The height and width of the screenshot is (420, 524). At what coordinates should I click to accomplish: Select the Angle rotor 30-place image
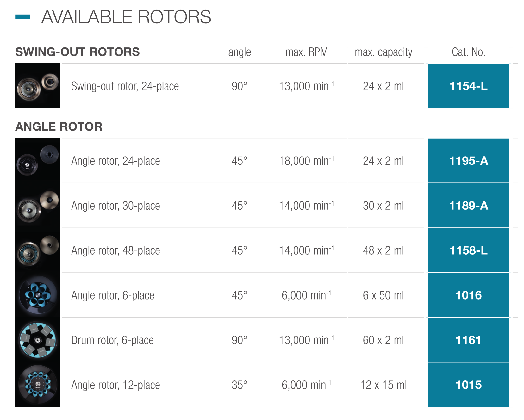pos(38,206)
